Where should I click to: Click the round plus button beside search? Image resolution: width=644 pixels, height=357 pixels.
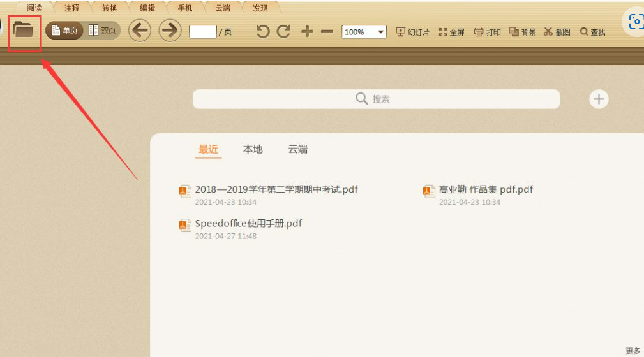tap(599, 99)
